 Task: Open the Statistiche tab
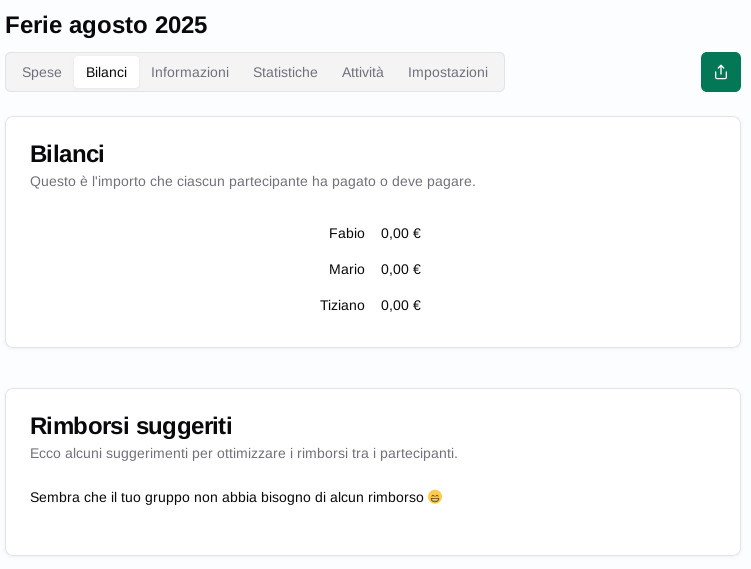point(285,72)
